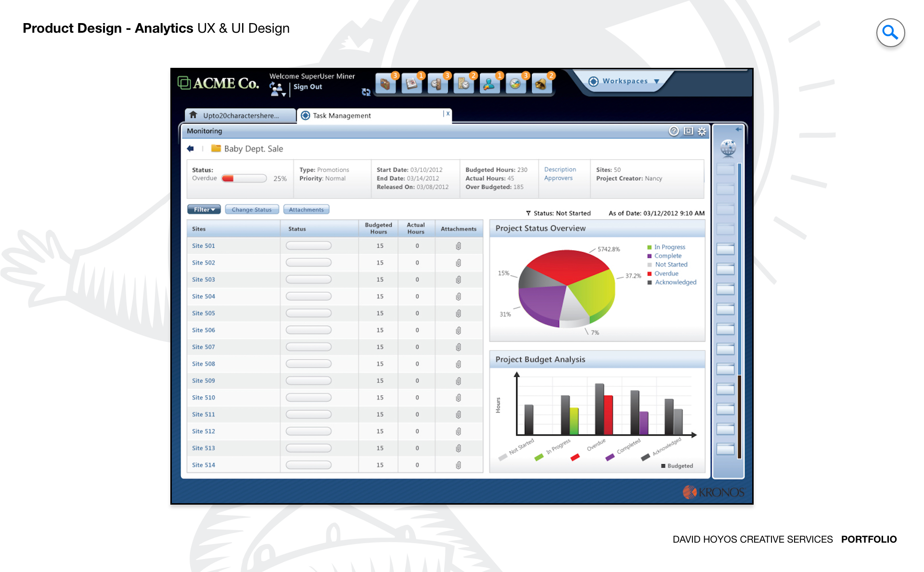The height and width of the screenshot is (572, 924).
Task: Click the red Overdue bar in Budget Analysis
Action: pyautogui.click(x=608, y=415)
